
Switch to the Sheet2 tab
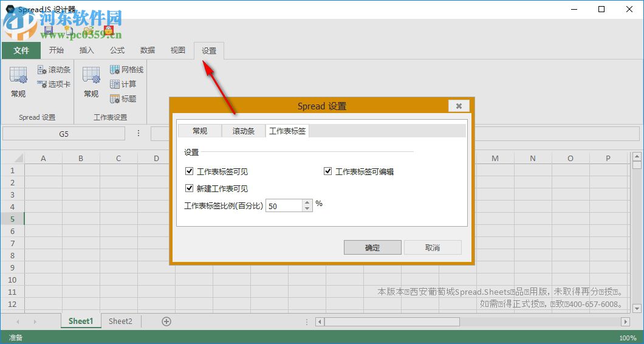[120, 322]
